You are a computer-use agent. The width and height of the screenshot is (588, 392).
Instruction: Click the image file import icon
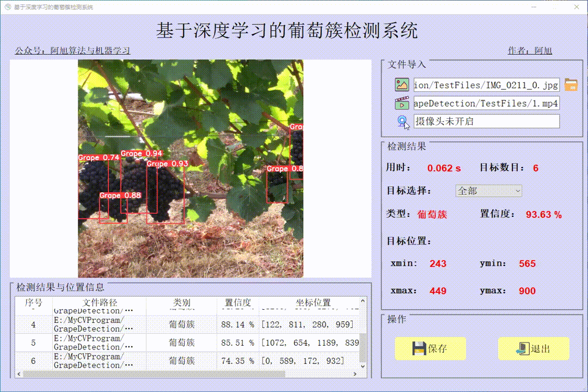click(x=402, y=85)
